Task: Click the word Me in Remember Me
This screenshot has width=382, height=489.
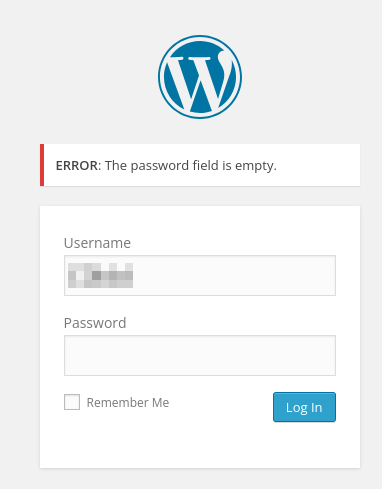Action: click(x=161, y=403)
